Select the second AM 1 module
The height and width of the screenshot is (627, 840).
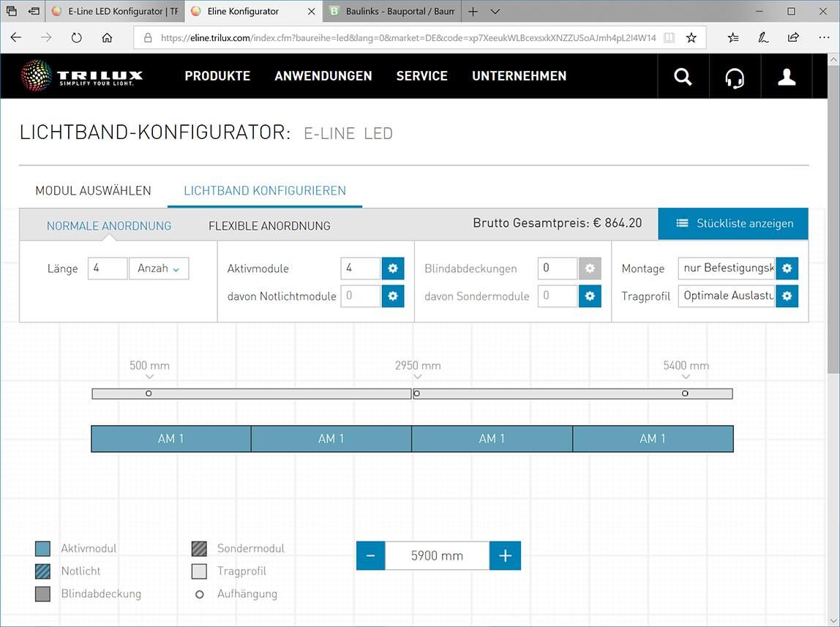(331, 439)
